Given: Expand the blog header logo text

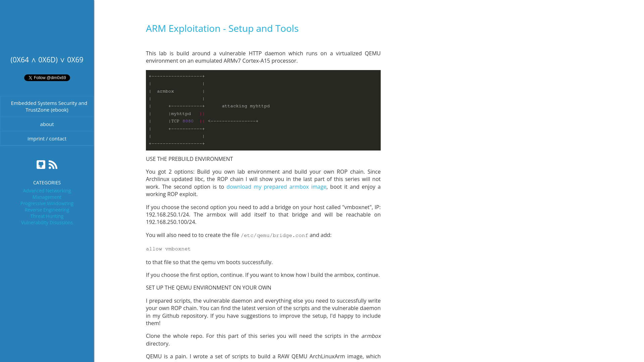Looking at the screenshot, I should (x=46, y=60).
